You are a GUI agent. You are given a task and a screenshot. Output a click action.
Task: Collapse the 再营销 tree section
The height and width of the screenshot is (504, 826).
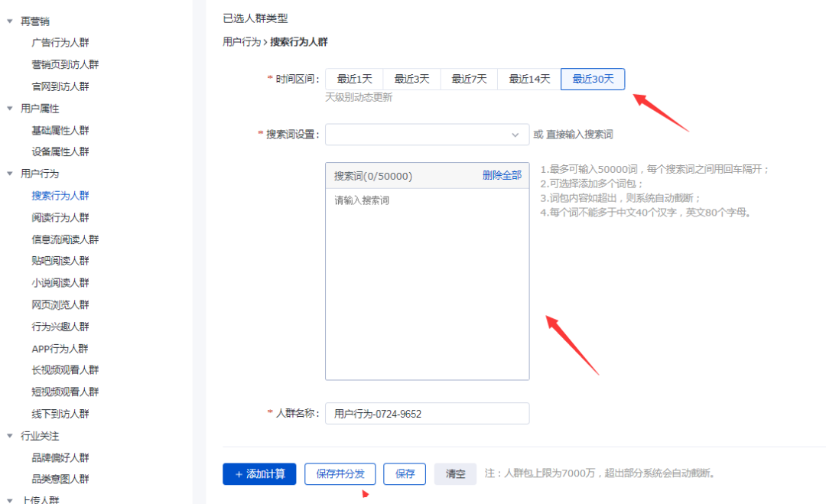pos(9,21)
